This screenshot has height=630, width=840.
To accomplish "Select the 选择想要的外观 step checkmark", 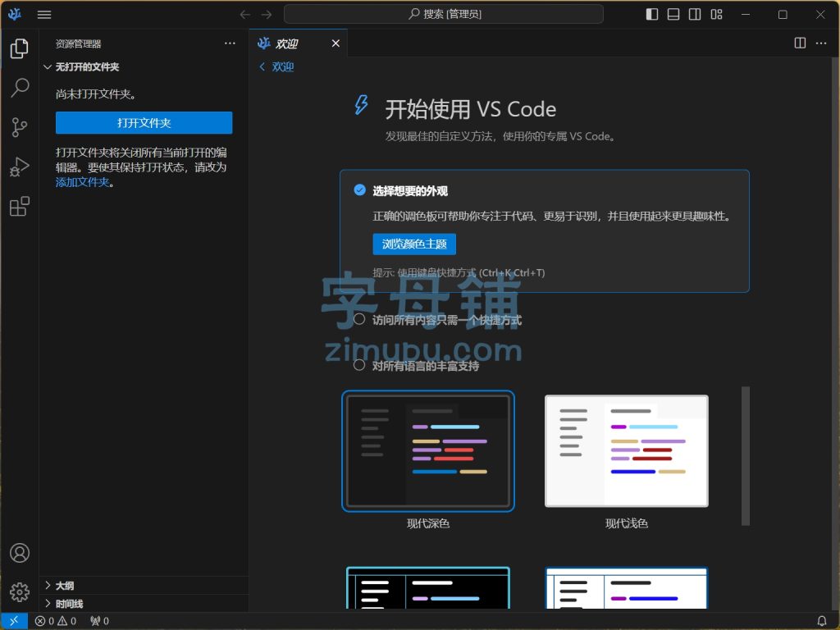I will tap(360, 190).
